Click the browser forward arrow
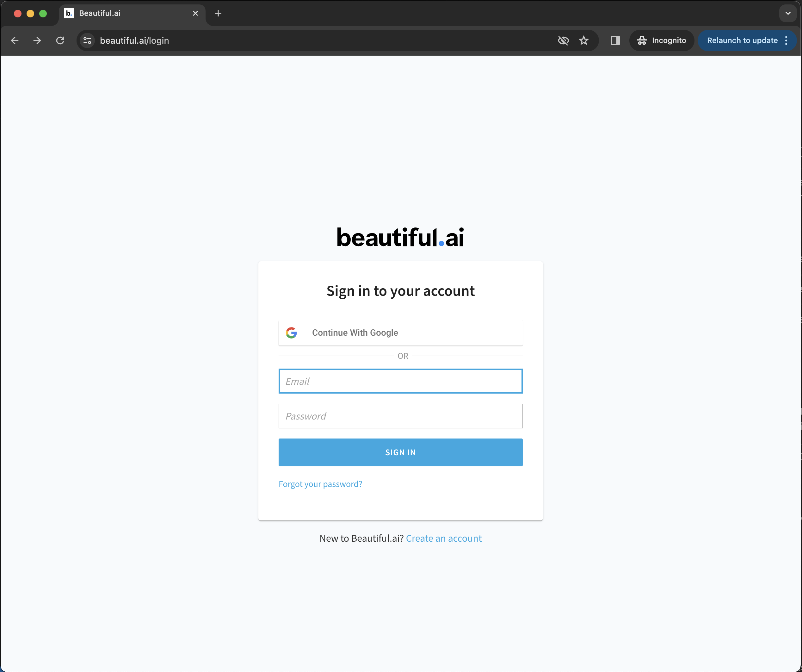802x672 pixels. click(x=37, y=40)
